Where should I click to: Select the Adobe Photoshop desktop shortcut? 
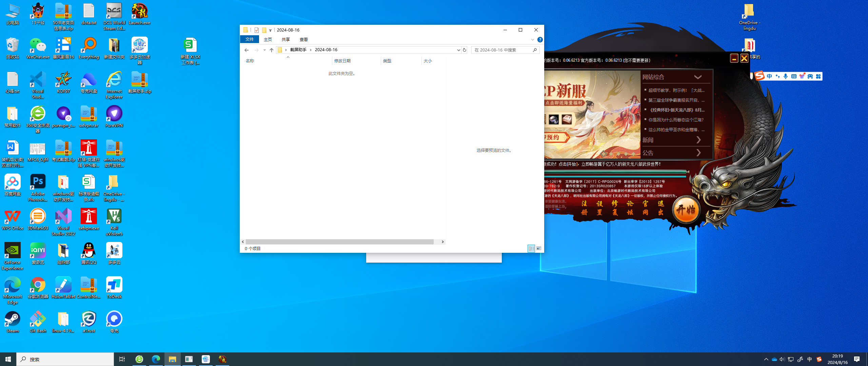coord(38,188)
